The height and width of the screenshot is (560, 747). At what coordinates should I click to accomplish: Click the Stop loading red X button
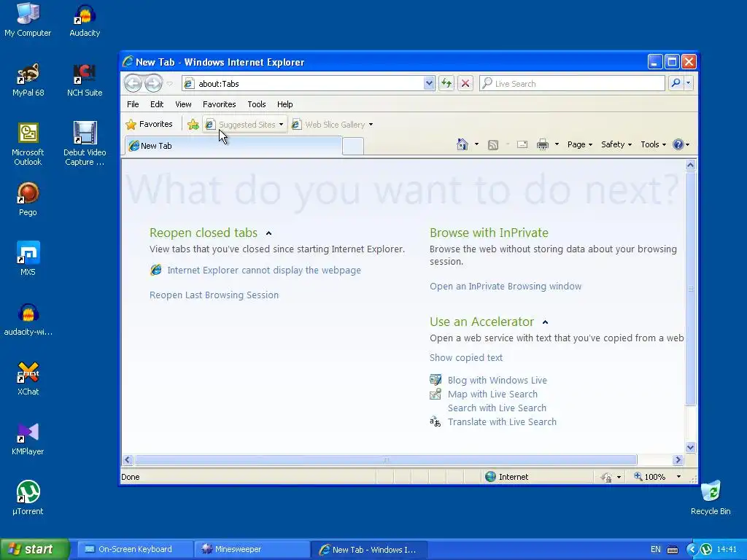(x=465, y=83)
